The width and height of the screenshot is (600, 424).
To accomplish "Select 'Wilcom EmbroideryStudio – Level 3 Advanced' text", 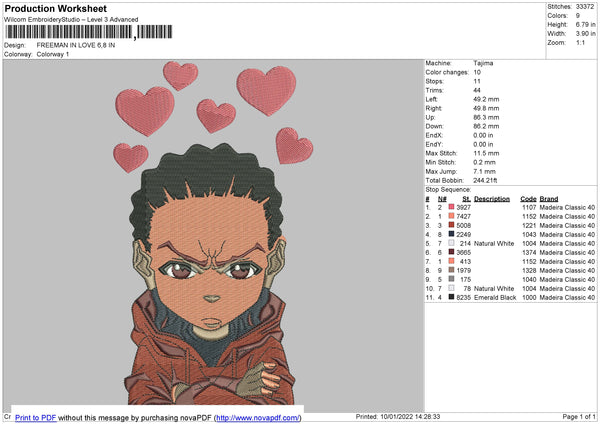I will pyautogui.click(x=71, y=20).
